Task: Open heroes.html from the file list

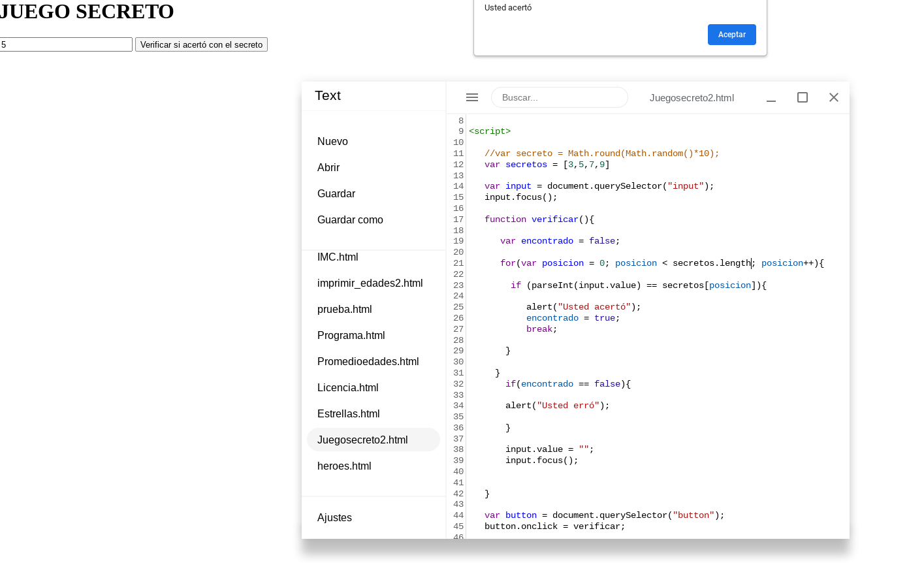Action: pos(344,466)
